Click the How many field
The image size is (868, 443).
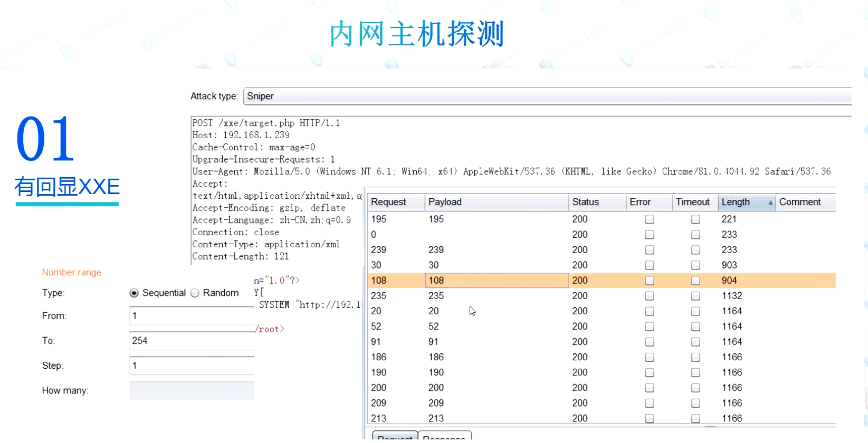click(x=192, y=390)
